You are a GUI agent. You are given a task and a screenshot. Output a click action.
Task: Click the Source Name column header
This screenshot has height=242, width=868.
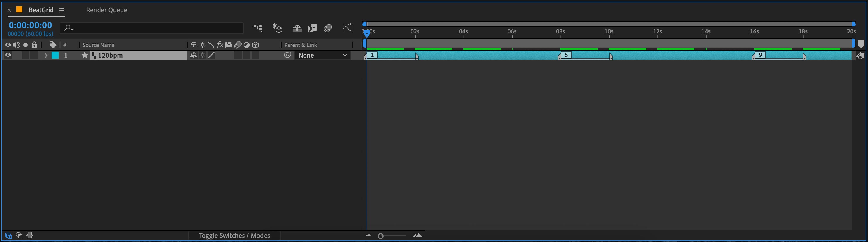[x=99, y=45]
